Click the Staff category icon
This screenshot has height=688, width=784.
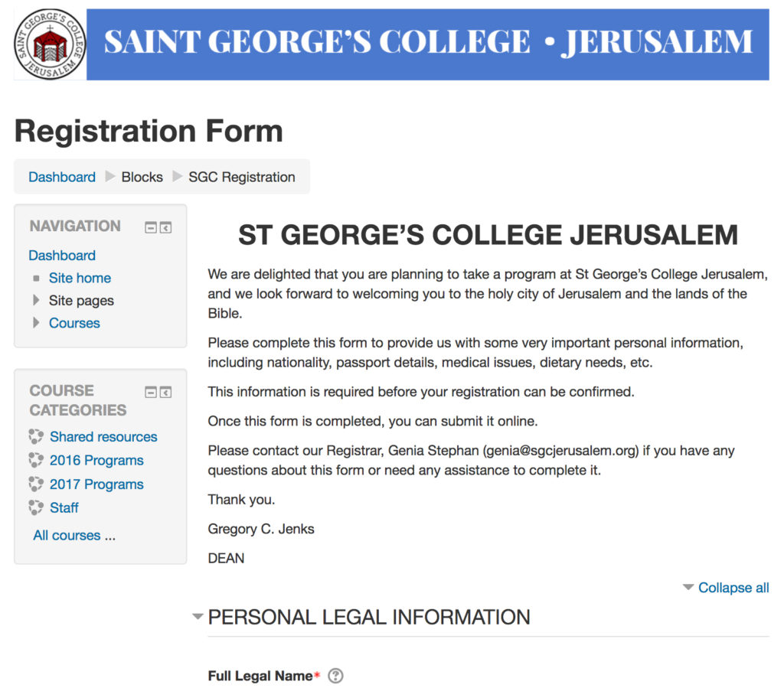point(36,507)
